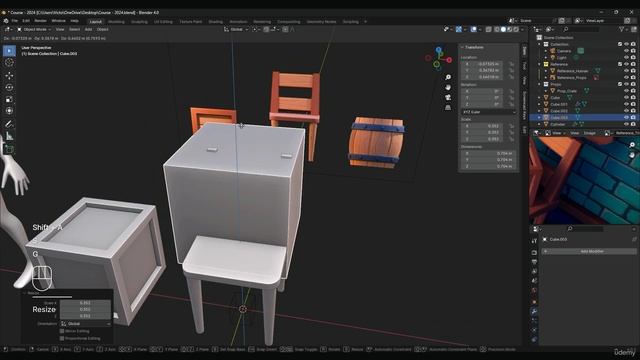640x360 pixels.
Task: Open Global transform orientation dropdown
Action: (236, 29)
